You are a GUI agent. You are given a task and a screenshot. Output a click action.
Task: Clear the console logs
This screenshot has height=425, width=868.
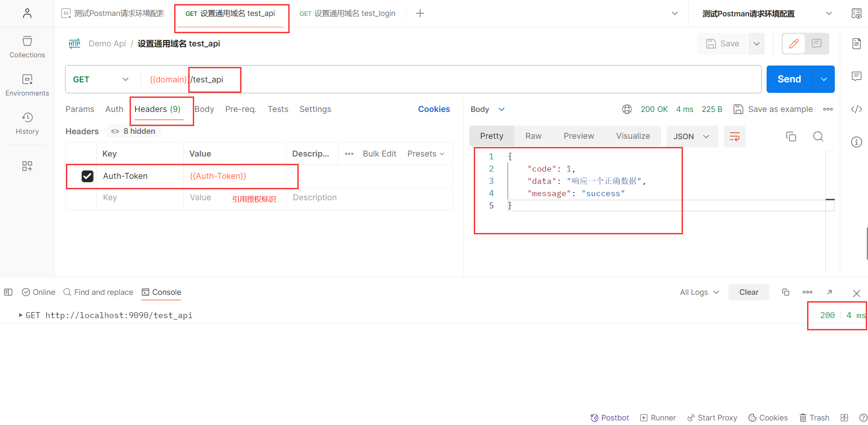click(x=748, y=292)
